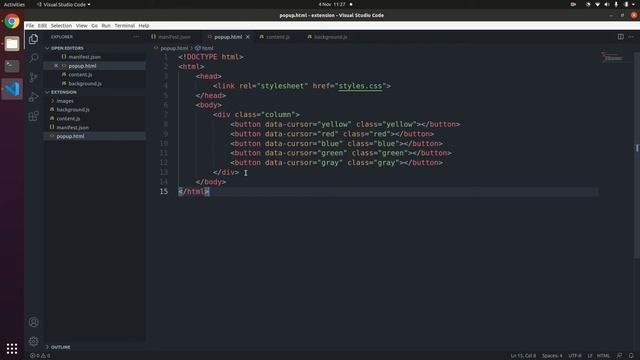
Task: Open notifications bell in status bar
Action: pyautogui.click(x=631, y=356)
